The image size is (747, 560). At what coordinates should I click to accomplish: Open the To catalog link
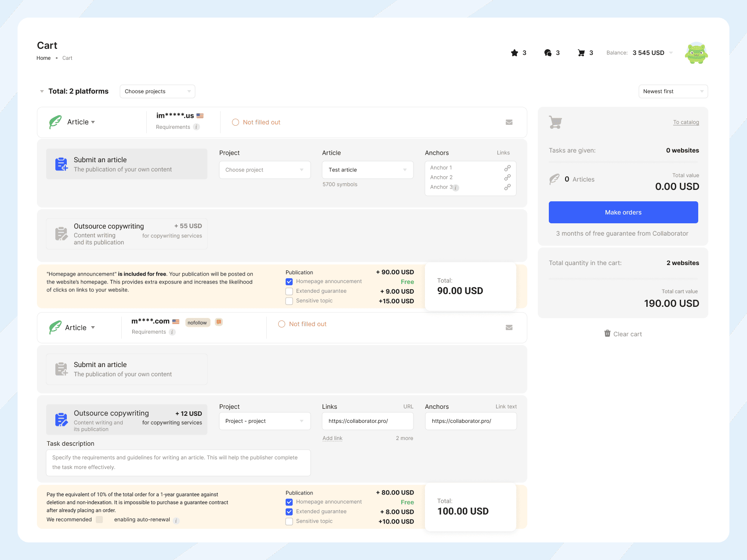click(x=686, y=122)
